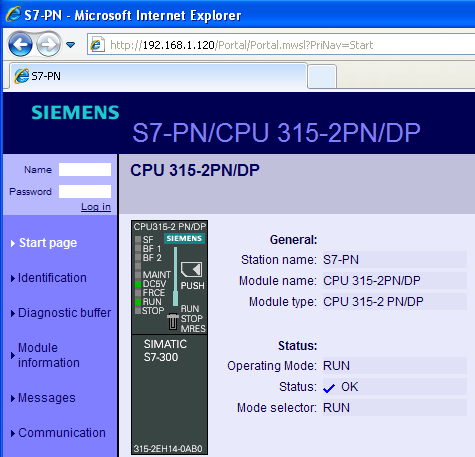Image resolution: width=475 pixels, height=457 pixels.
Task: Click the browser Forward arrow button
Action: pyautogui.click(x=48, y=44)
